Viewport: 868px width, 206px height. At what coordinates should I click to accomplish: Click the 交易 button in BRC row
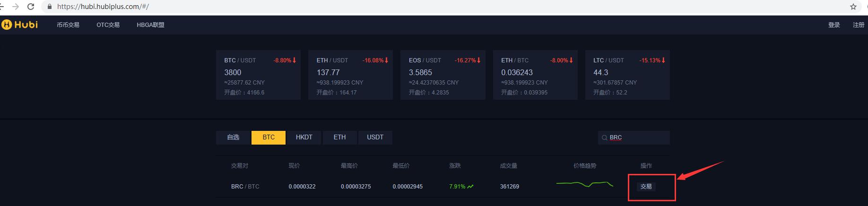click(646, 187)
